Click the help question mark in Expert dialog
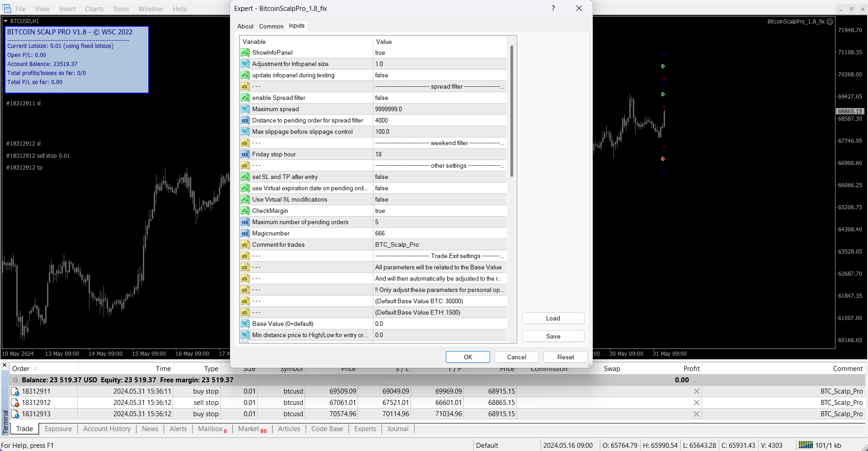868x451 pixels. point(553,9)
